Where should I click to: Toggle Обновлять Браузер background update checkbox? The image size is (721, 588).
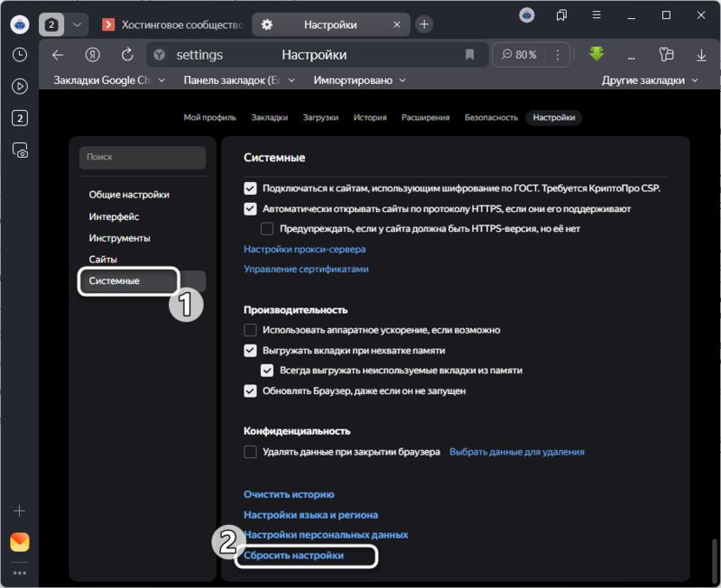[250, 391]
